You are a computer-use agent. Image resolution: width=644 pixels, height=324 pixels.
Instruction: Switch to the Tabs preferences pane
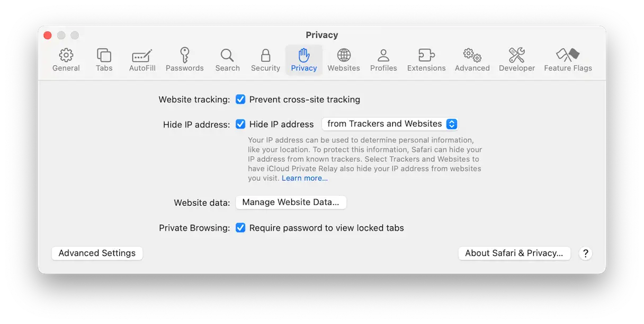click(104, 55)
